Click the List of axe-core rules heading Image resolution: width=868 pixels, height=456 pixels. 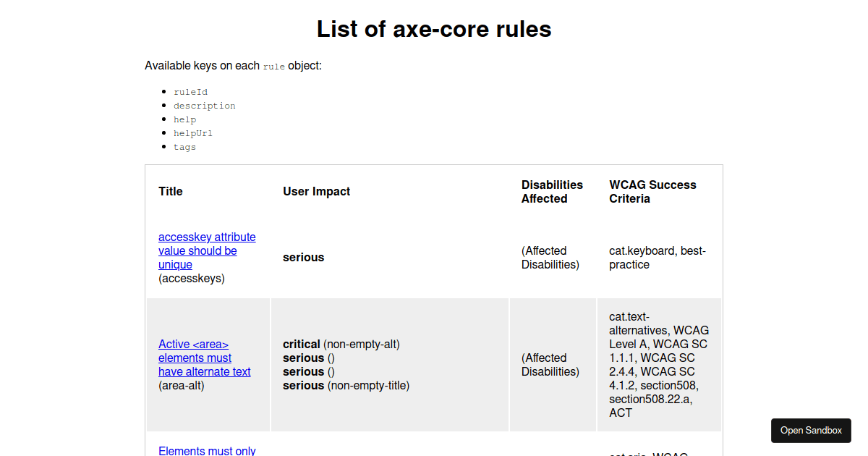(x=433, y=30)
